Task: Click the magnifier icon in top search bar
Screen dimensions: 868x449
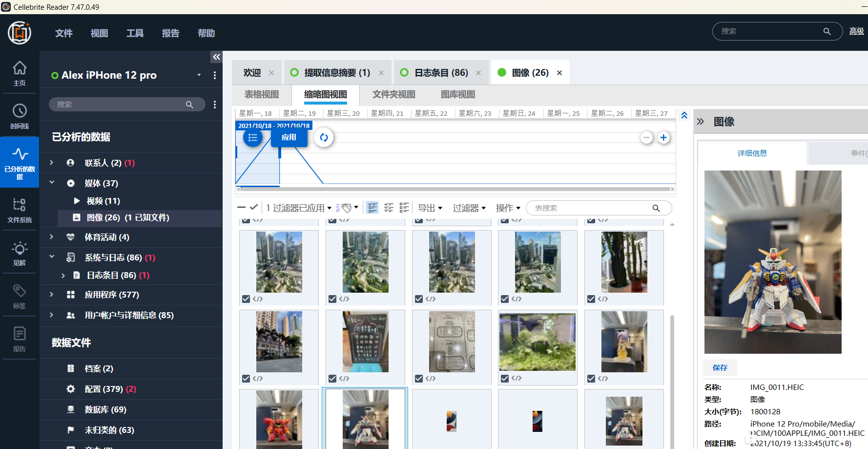Action: pos(827,31)
